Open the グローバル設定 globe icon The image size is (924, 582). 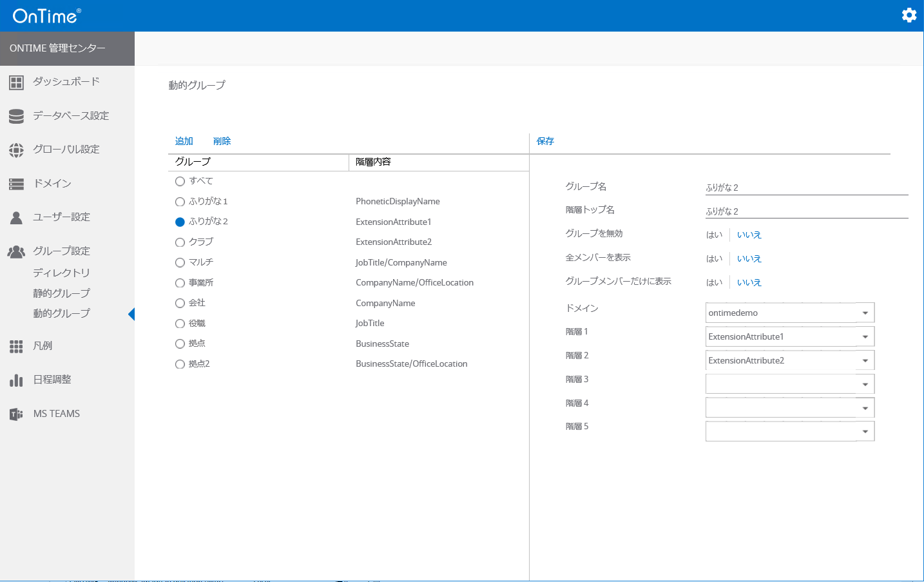pyautogui.click(x=17, y=150)
